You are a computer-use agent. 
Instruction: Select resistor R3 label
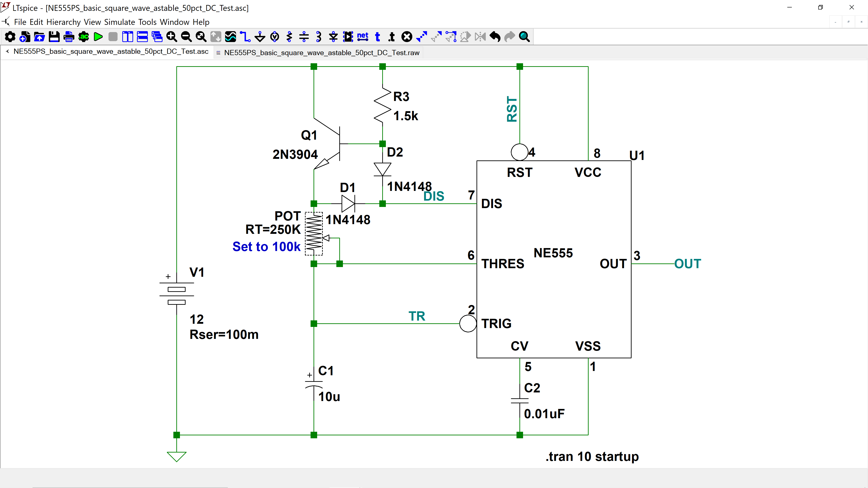coord(401,97)
